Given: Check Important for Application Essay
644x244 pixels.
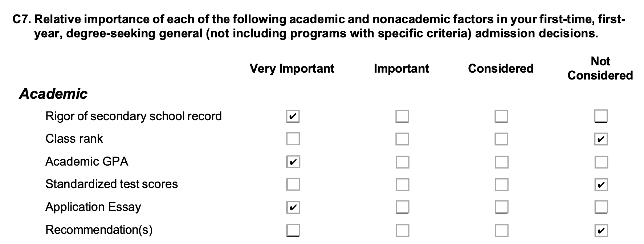Looking at the screenshot, I should pos(402,207).
